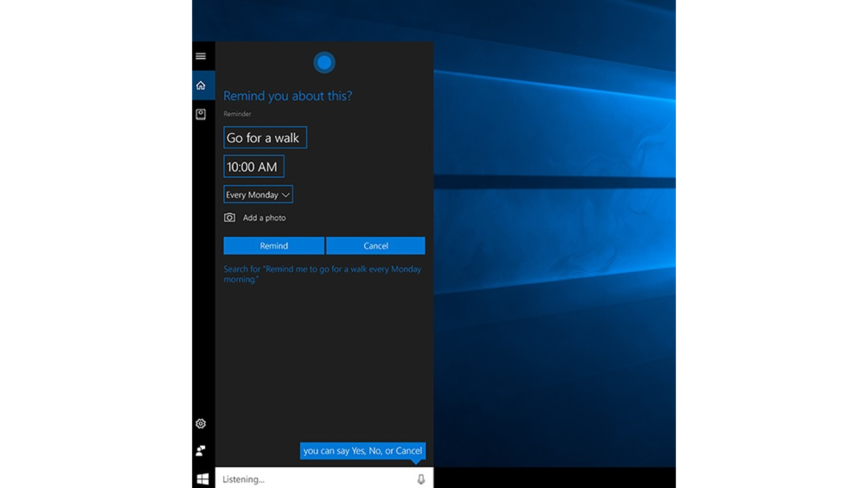Click the Listening search box
The width and height of the screenshot is (868, 488).
click(316, 479)
